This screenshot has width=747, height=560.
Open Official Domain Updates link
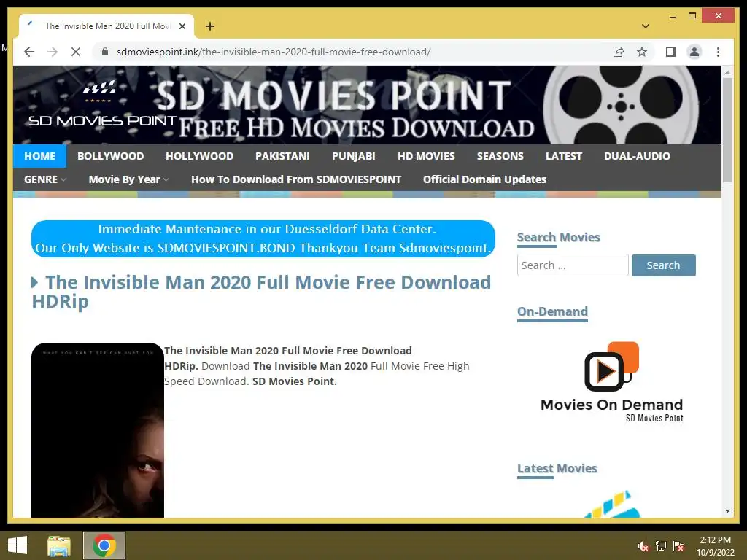[x=485, y=179]
